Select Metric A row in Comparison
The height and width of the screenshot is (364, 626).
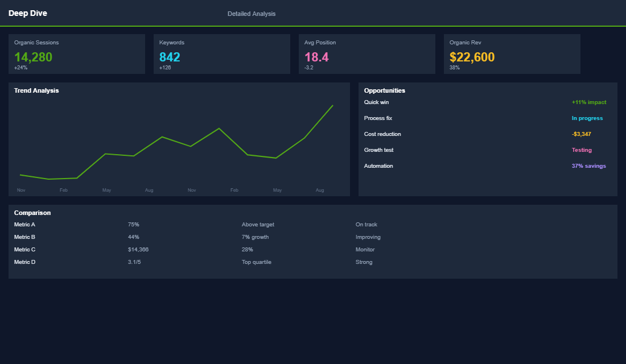point(24,224)
